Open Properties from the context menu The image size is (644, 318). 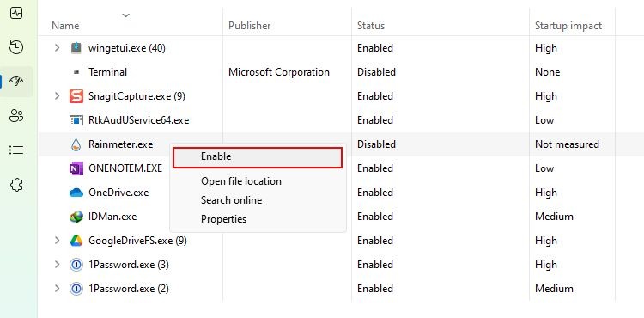coord(223,219)
